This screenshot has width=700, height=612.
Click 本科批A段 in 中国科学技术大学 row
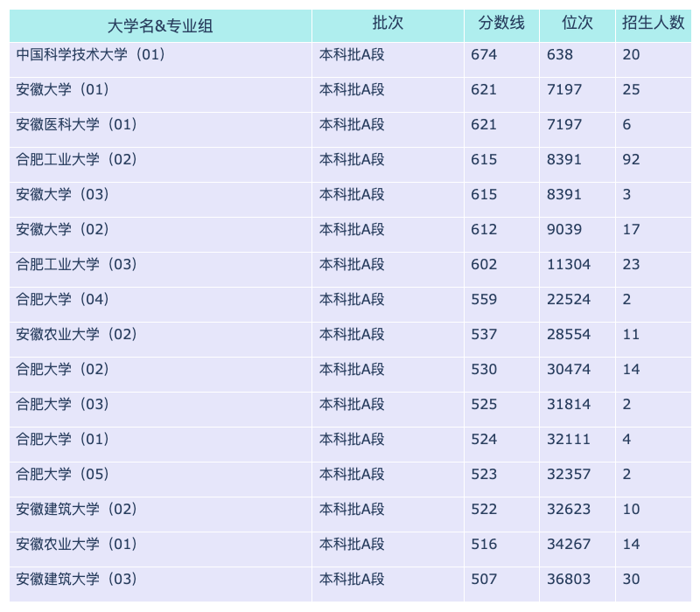[x=352, y=54]
